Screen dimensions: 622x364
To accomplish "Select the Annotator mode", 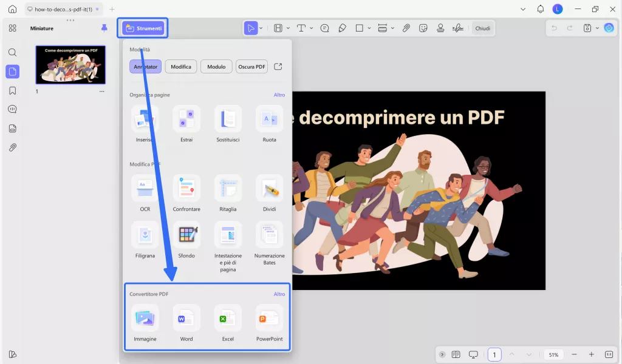I will pyautogui.click(x=145, y=67).
